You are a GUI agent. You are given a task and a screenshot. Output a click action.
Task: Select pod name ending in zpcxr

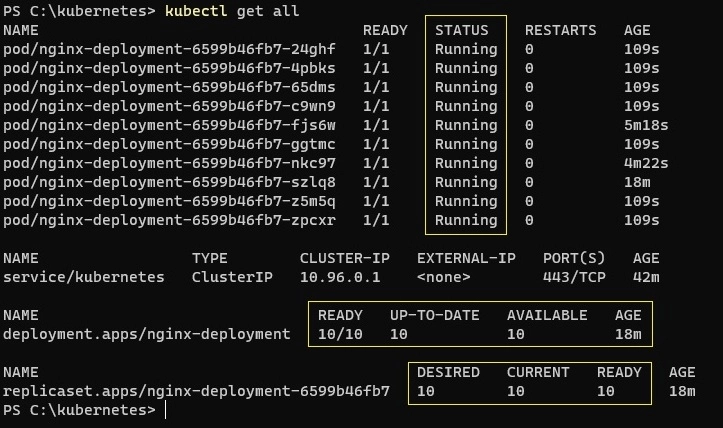[x=169, y=220]
